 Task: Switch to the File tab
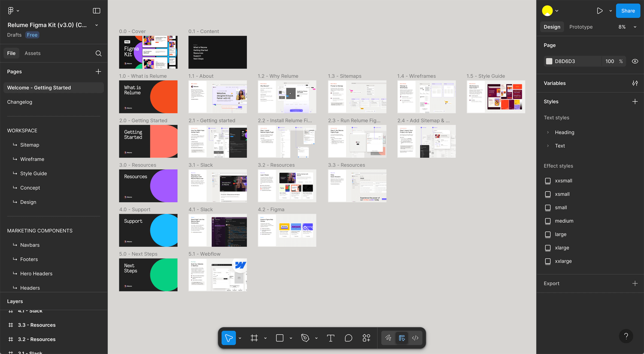coord(11,53)
